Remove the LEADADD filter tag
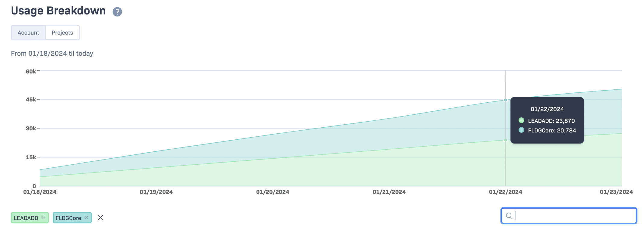The height and width of the screenshot is (233, 644). [x=43, y=217]
